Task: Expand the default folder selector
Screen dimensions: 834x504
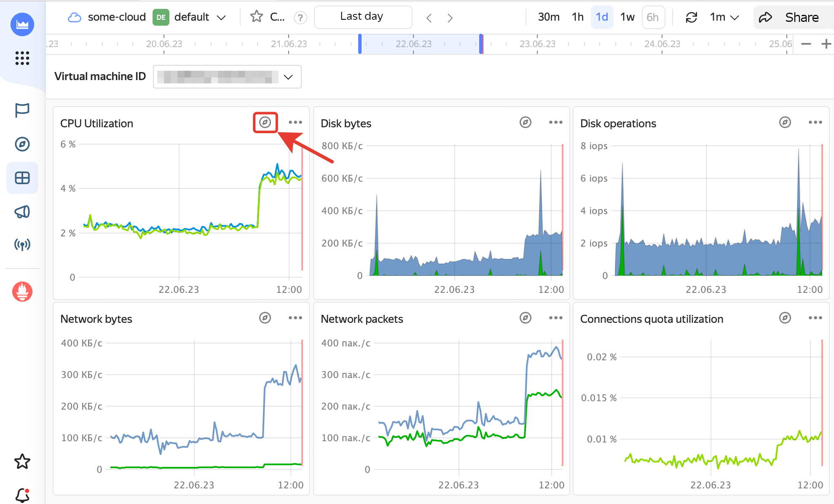Action: tap(221, 17)
